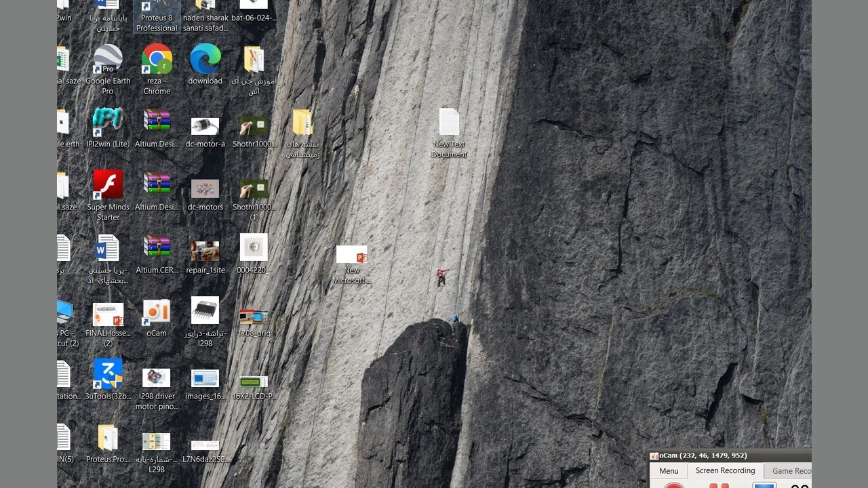Click the oCam window title bar
Viewport: 868px width, 488px height.
pyautogui.click(x=730, y=455)
